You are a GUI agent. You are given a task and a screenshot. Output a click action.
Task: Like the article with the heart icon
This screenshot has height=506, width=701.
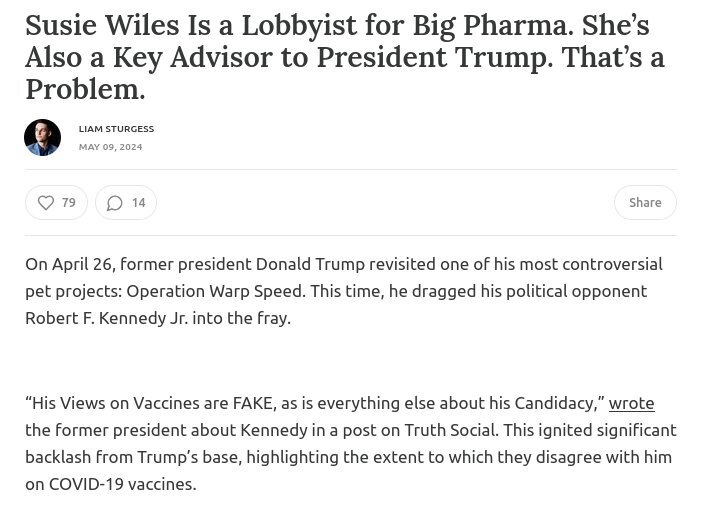[x=46, y=202]
